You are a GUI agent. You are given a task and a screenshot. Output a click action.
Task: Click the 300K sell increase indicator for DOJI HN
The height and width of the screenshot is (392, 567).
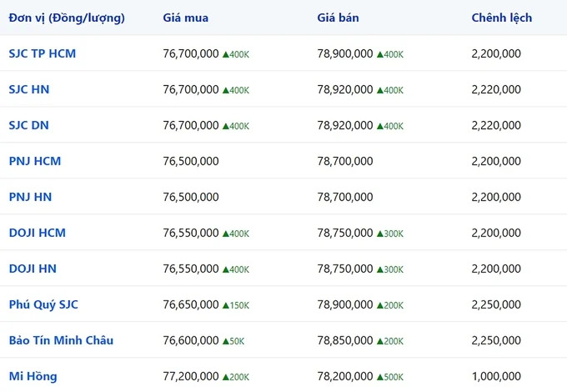pyautogui.click(x=390, y=269)
